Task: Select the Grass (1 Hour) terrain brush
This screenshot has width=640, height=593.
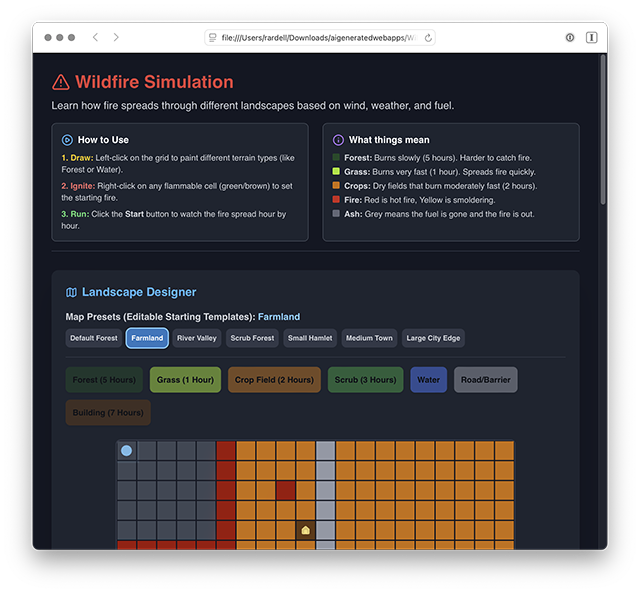Action: [185, 380]
